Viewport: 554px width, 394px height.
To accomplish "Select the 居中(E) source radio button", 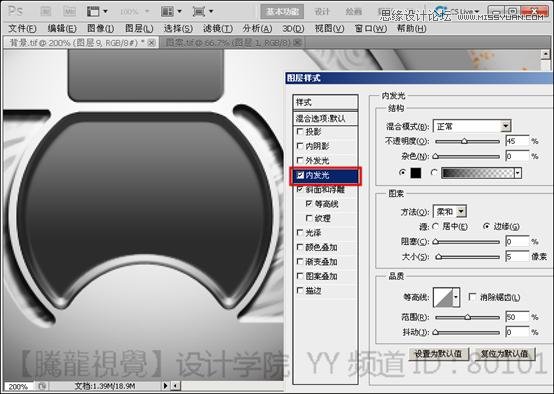I will [x=435, y=226].
